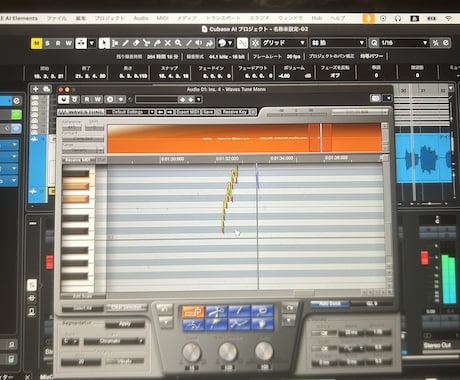This screenshot has height=380, width=460.
Task: Click the Note Transition knob showing 120
Action: tap(228, 351)
